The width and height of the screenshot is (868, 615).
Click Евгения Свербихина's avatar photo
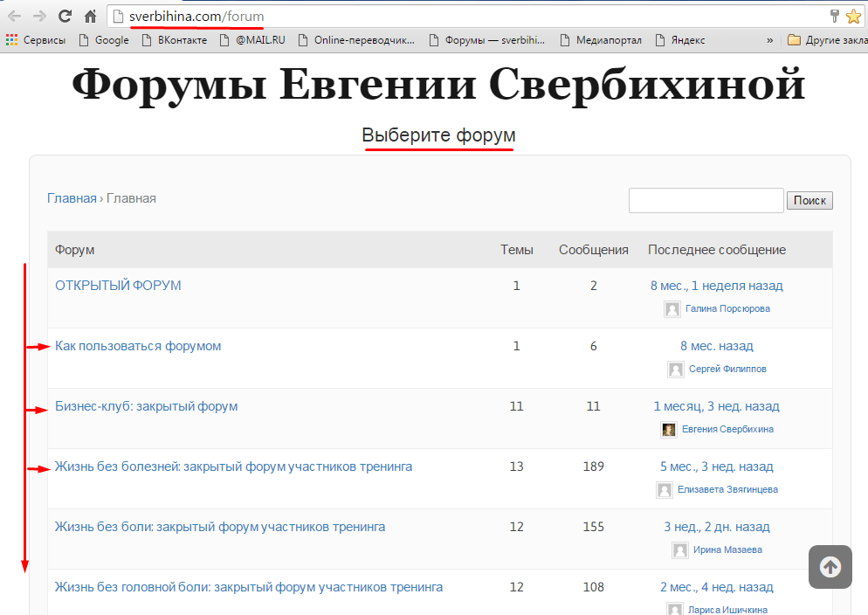coord(669,429)
